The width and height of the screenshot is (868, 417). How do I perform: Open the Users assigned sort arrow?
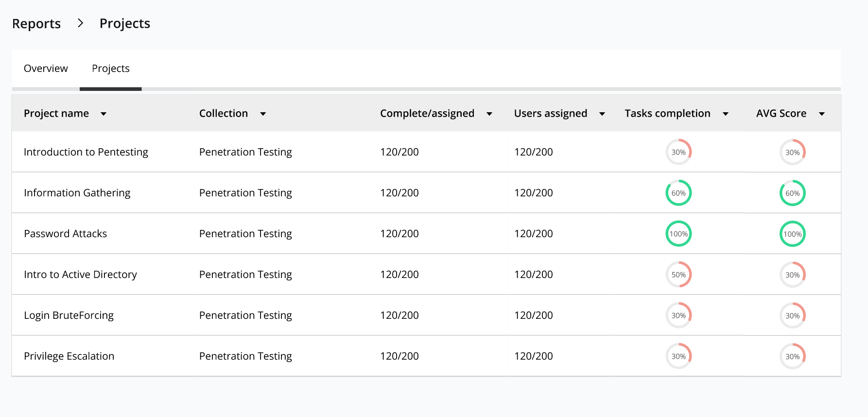[x=602, y=114]
